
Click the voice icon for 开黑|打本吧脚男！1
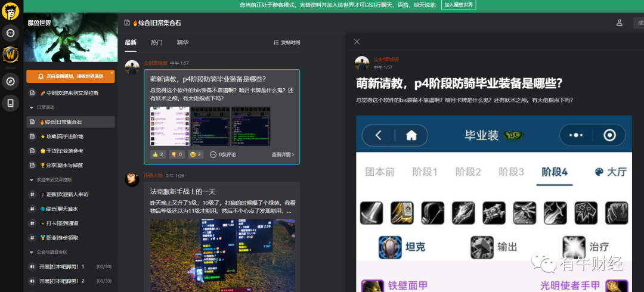coord(32,266)
